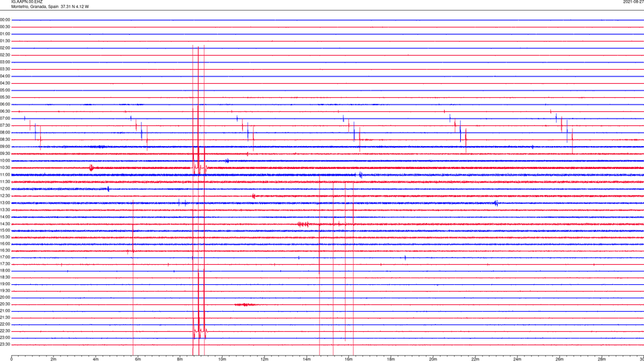Choose the 17:30 time label

click(x=5, y=264)
